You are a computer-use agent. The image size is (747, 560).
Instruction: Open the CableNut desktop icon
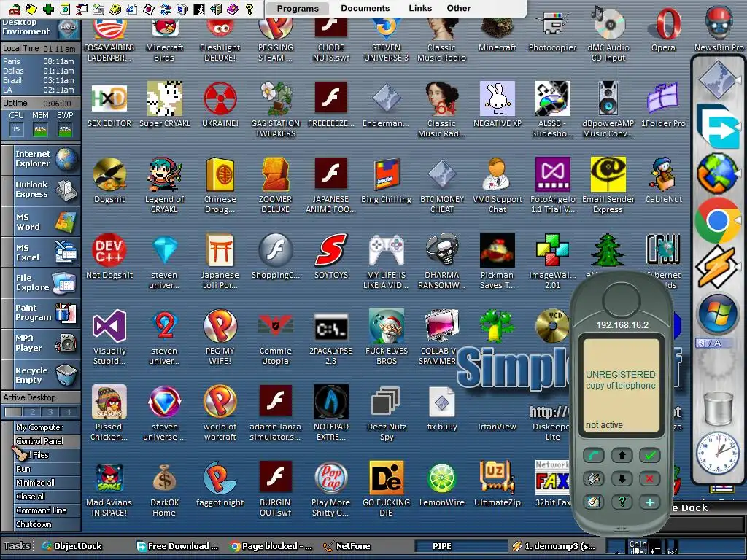[663, 174]
